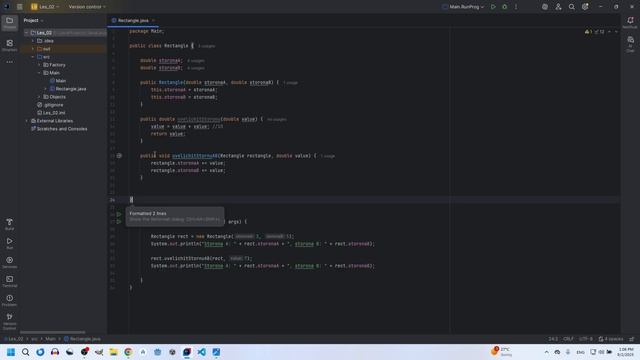Collapse the Les_02 root node

[27, 33]
